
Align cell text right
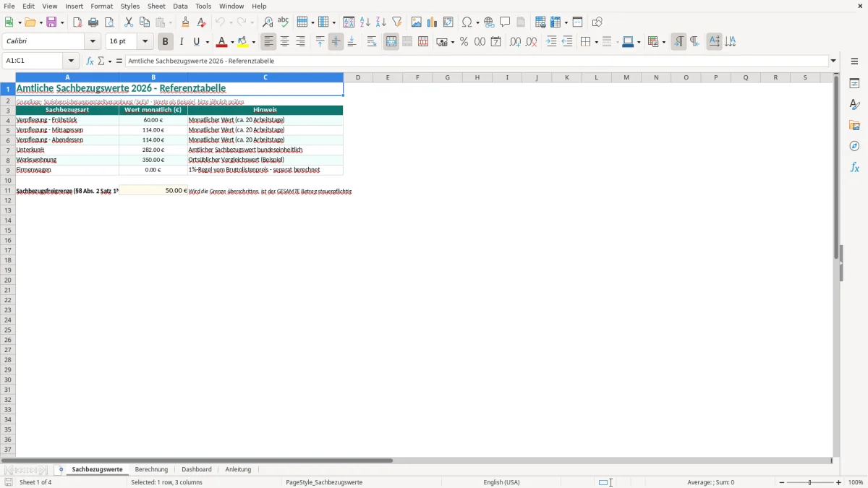click(300, 42)
